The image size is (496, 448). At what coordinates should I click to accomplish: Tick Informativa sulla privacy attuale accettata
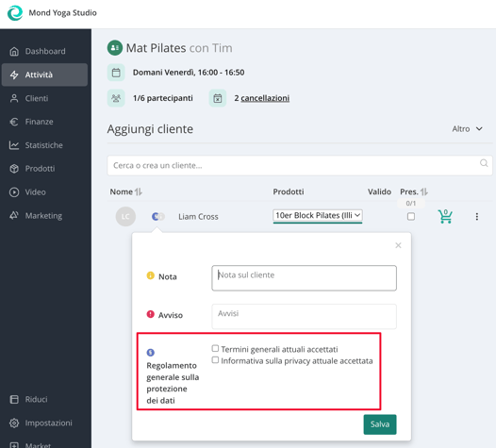click(x=215, y=360)
